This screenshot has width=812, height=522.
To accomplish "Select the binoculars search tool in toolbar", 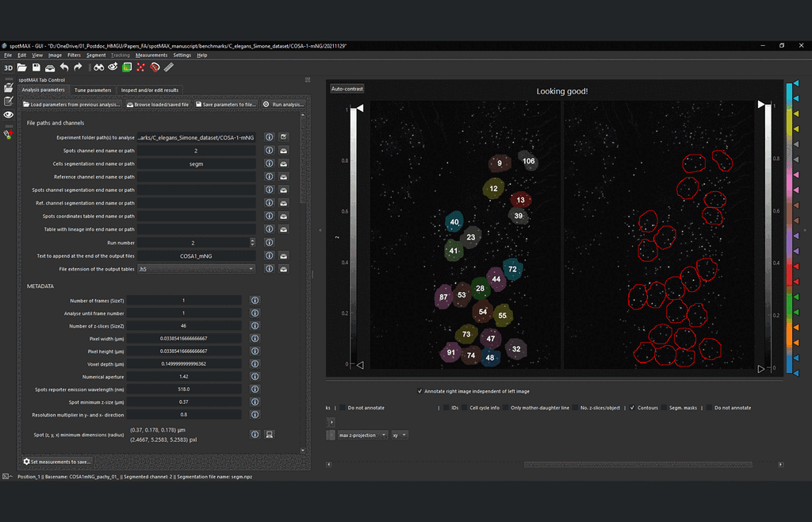I will pos(98,67).
